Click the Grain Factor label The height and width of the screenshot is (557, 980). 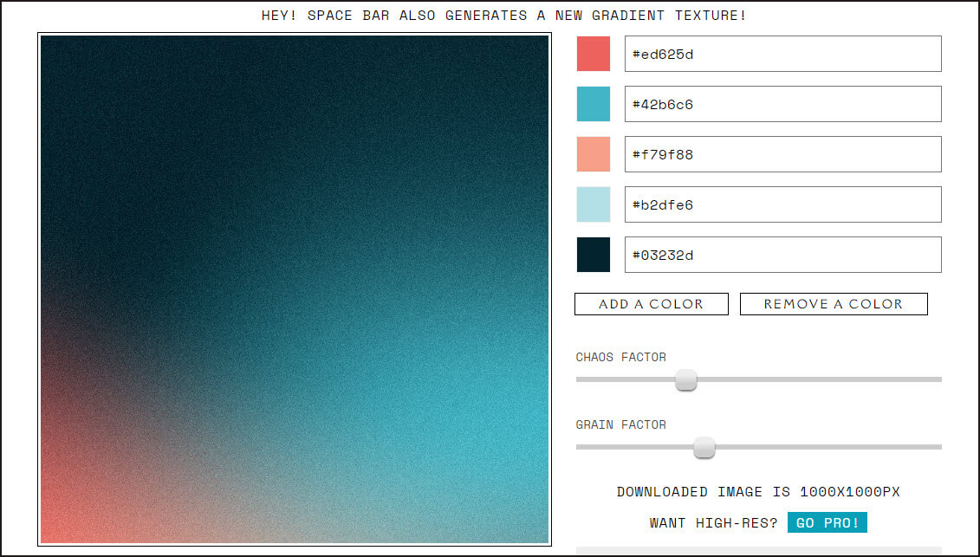(x=620, y=424)
